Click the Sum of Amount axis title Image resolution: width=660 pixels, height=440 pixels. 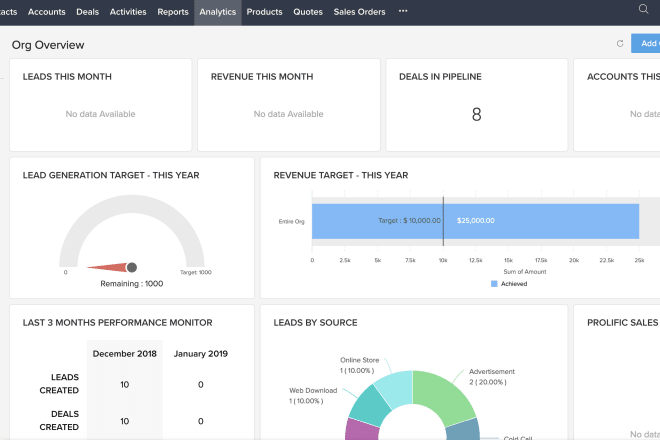[x=525, y=272]
